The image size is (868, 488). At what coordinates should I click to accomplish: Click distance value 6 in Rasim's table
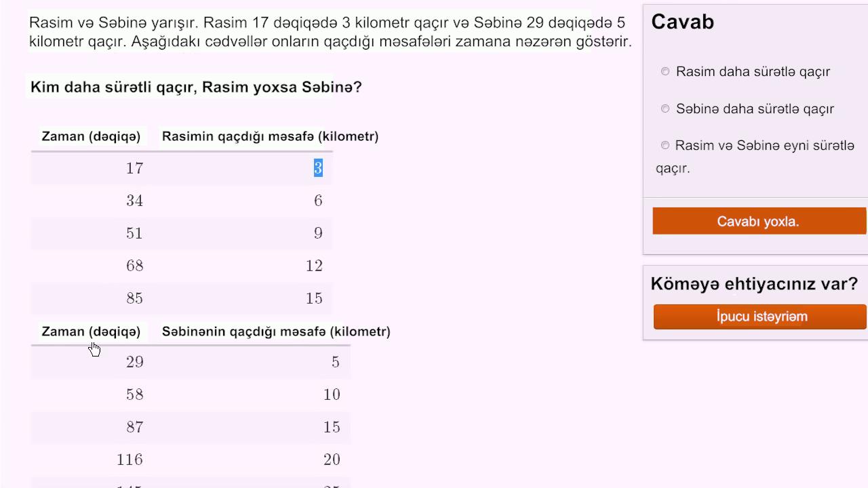click(318, 201)
